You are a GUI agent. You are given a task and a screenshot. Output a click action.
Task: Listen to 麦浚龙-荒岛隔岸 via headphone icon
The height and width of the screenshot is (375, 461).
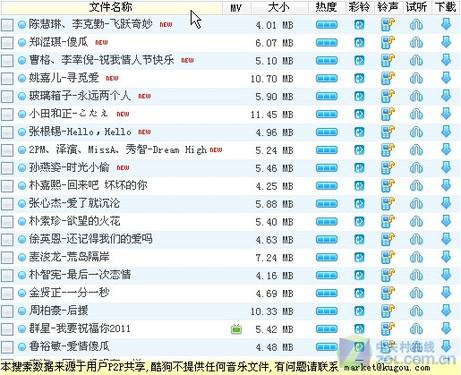[x=416, y=257]
